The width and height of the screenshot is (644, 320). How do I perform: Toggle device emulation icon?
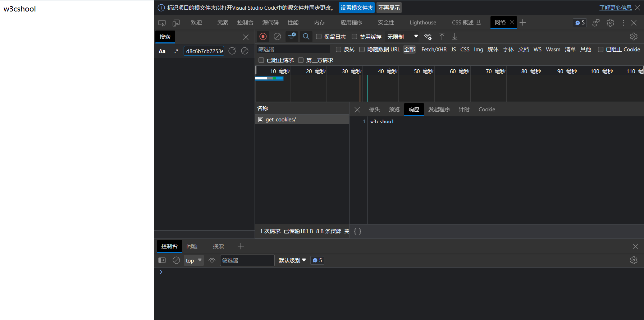[x=176, y=23]
